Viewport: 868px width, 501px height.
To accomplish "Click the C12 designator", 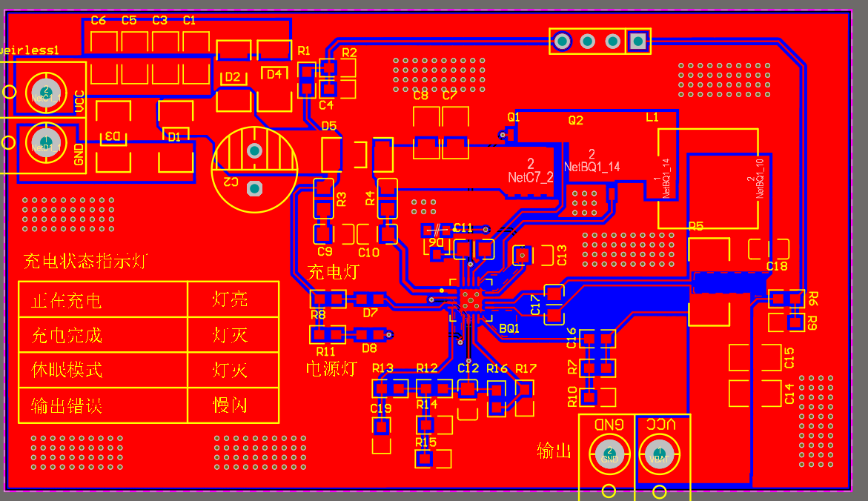I will [468, 368].
